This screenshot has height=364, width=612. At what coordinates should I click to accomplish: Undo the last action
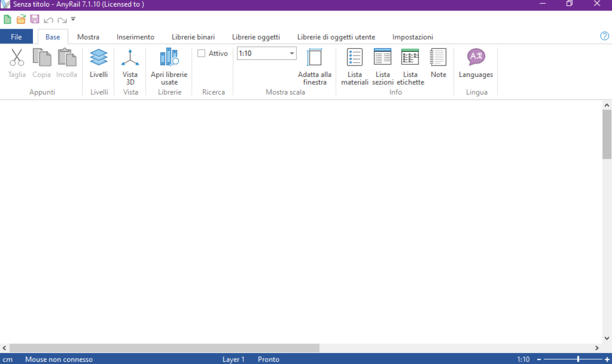point(48,20)
